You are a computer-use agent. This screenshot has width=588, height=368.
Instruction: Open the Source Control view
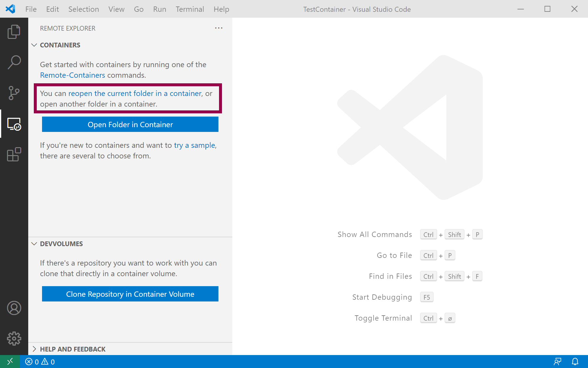pyautogui.click(x=14, y=93)
